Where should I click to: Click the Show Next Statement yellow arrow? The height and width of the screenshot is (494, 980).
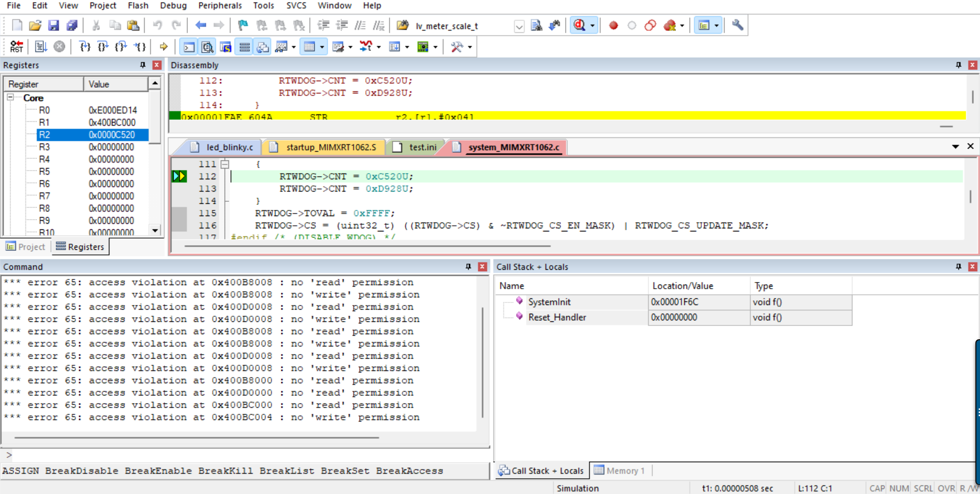point(163,47)
